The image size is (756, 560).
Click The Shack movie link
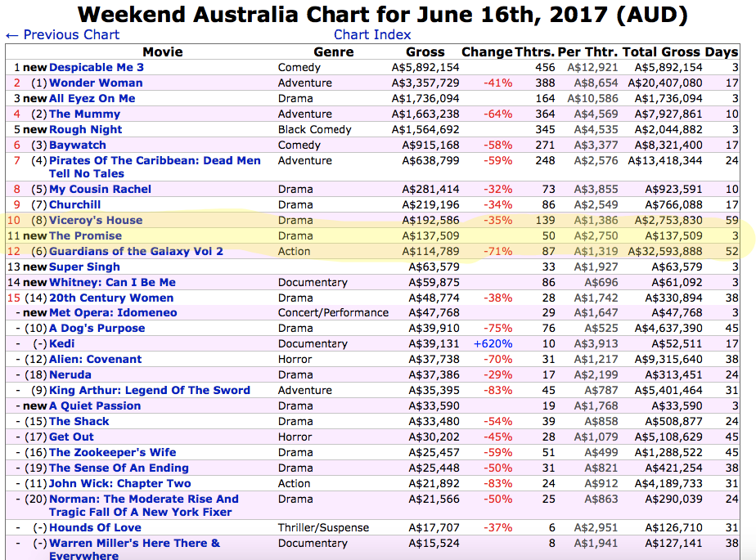[x=79, y=421]
